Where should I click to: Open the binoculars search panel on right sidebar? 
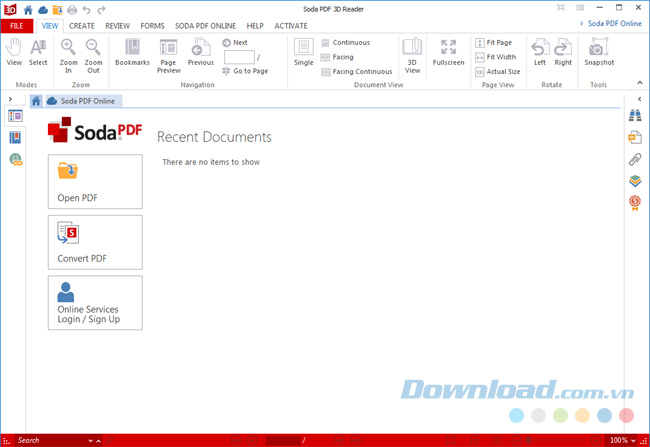pos(634,115)
